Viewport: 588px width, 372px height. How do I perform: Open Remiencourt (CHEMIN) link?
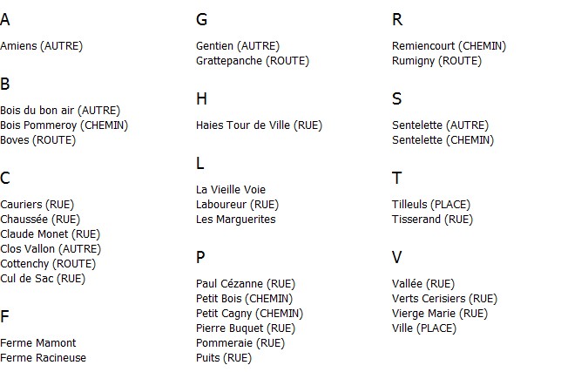[x=449, y=46]
